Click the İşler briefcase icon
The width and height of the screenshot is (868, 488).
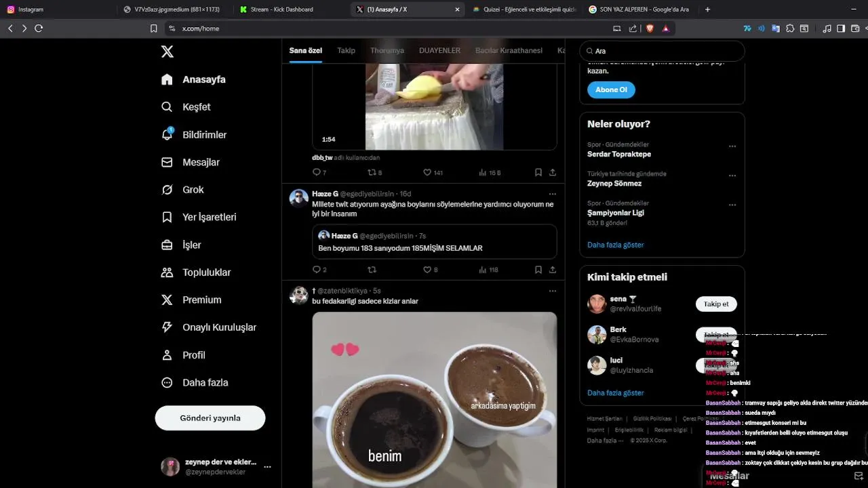[x=167, y=245]
